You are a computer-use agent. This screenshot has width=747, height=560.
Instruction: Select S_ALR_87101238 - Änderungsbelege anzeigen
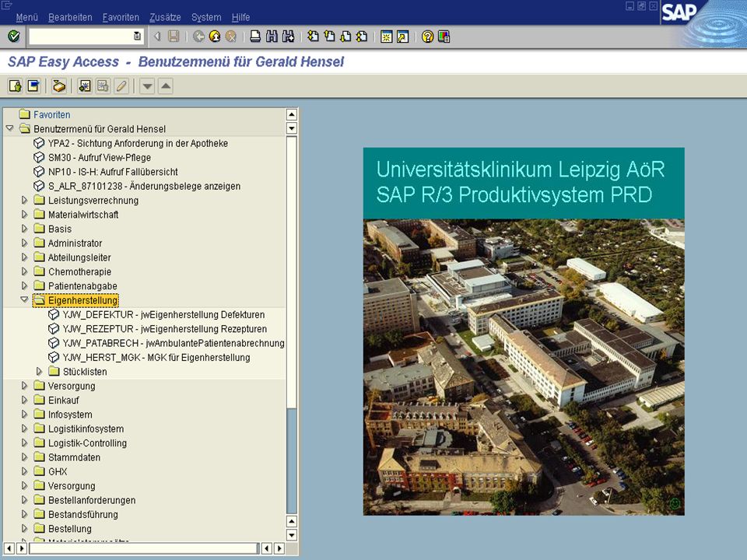(x=145, y=186)
